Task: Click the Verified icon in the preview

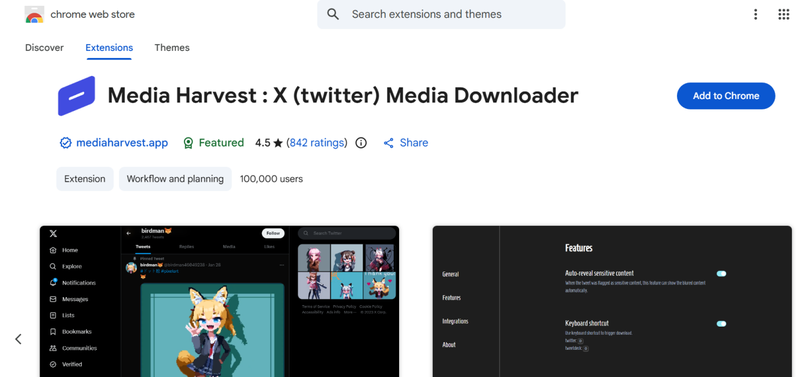Action: pos(53,364)
